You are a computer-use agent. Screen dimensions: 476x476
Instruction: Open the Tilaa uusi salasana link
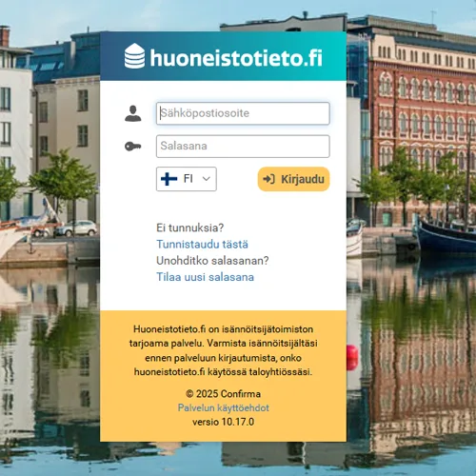205,277
